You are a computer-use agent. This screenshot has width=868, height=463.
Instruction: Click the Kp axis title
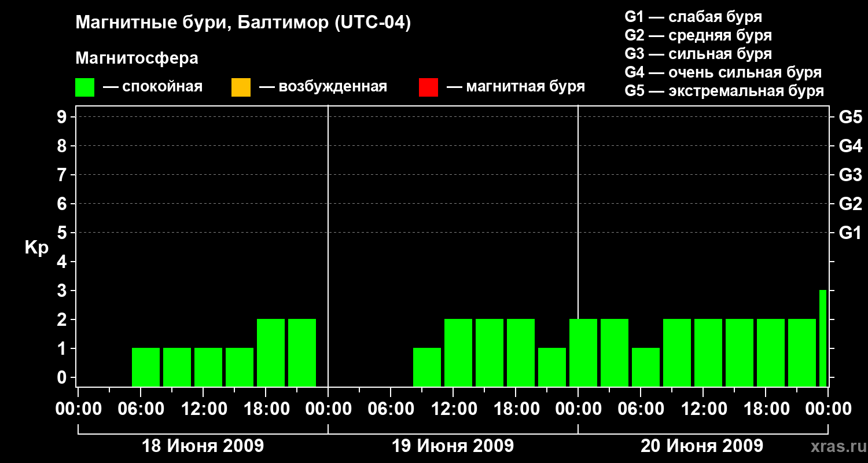(x=36, y=248)
